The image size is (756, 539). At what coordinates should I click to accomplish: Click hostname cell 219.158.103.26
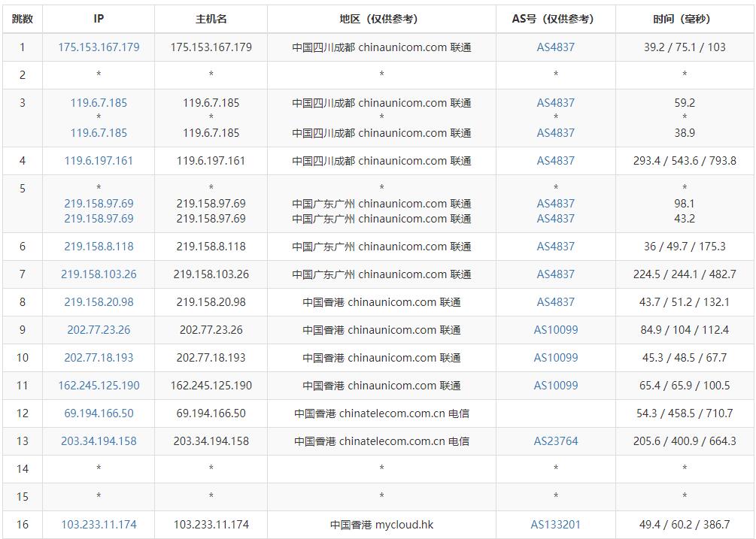211,274
